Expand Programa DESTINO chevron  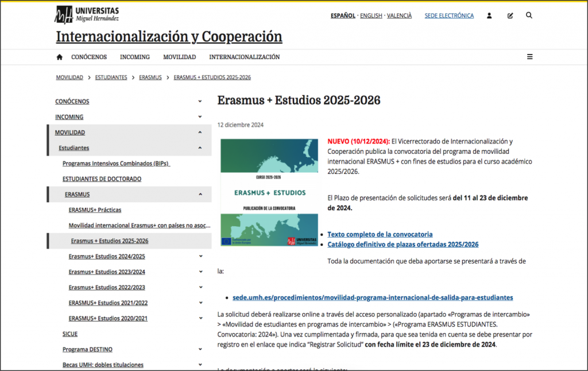click(x=200, y=349)
